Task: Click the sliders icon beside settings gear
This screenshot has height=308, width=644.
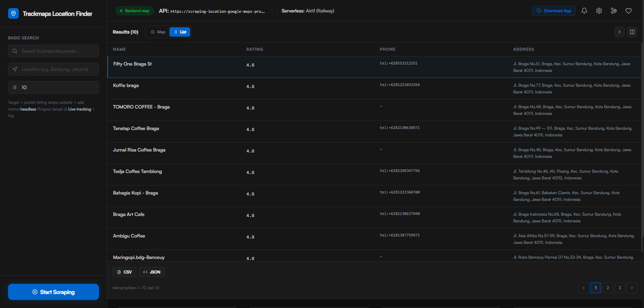Action: click(x=614, y=11)
